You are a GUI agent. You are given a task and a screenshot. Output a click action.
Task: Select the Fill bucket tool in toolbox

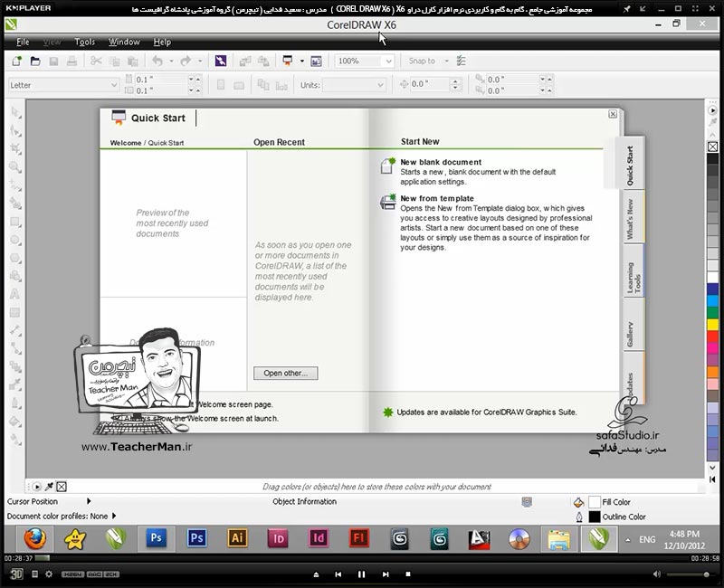(15, 422)
